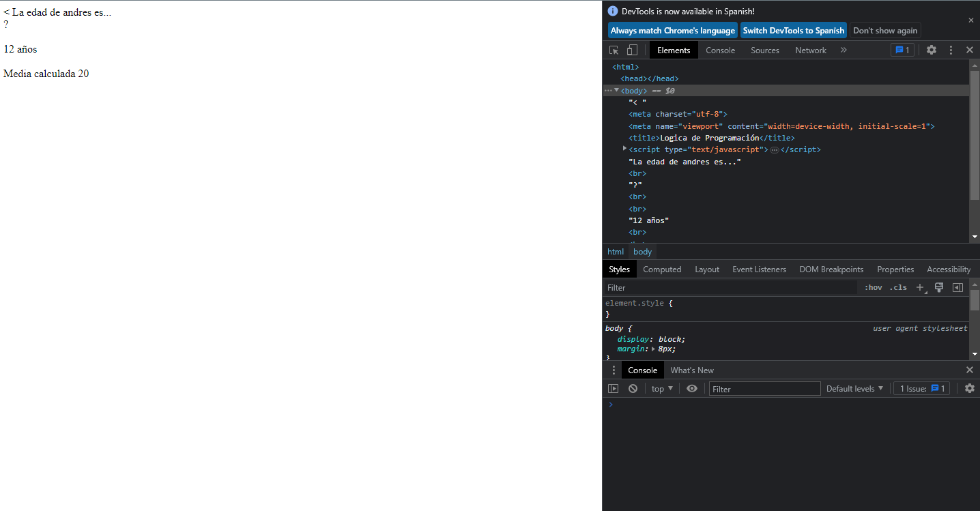Image resolution: width=980 pixels, height=511 pixels.
Task: Click the info icon in language banner
Action: coord(613,11)
